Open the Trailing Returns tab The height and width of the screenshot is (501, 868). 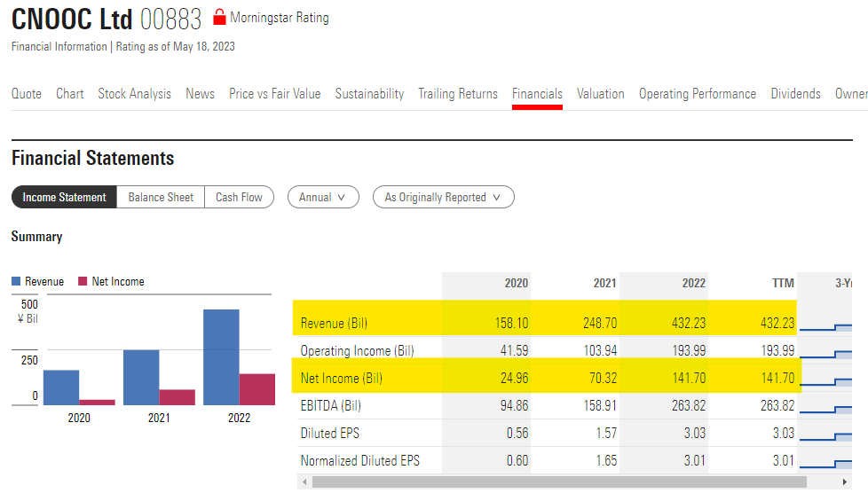458,93
